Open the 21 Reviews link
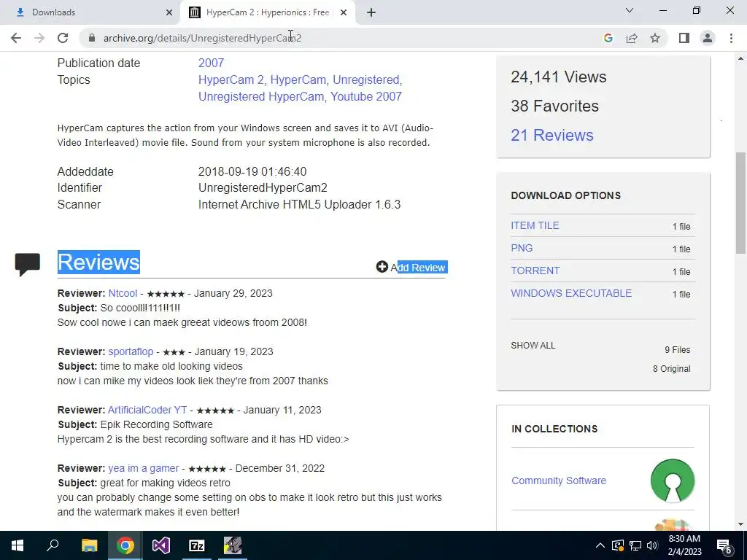Screen dimensions: 747x560 (x=552, y=135)
